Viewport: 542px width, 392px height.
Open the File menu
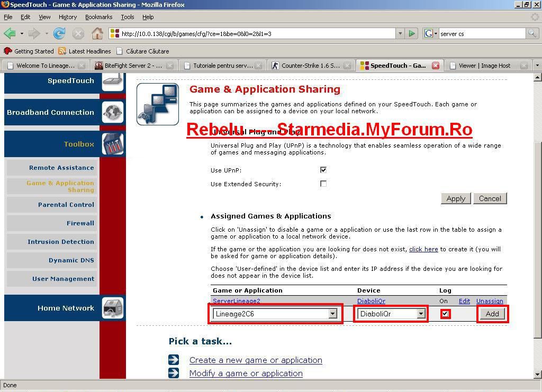(x=8, y=17)
